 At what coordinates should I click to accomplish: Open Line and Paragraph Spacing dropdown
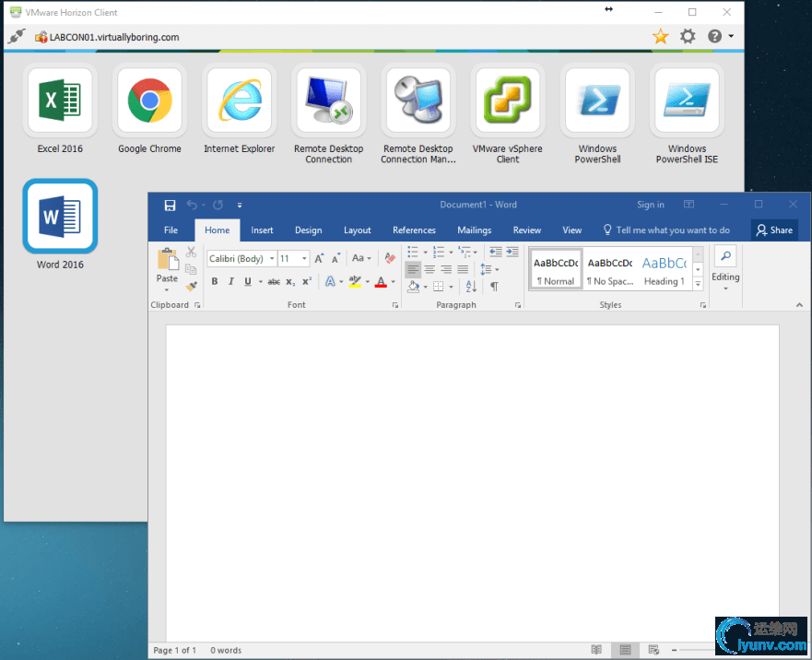point(489,269)
